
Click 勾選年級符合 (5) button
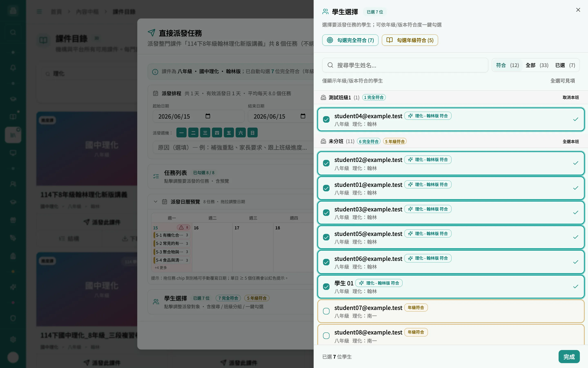point(410,40)
